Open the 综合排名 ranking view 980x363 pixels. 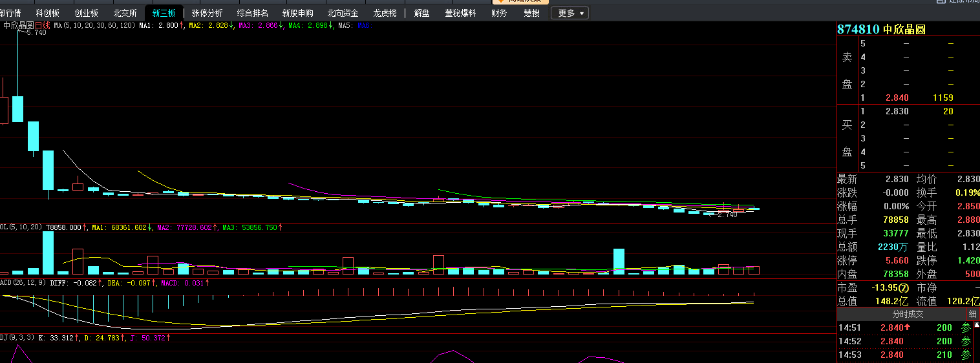[253, 13]
